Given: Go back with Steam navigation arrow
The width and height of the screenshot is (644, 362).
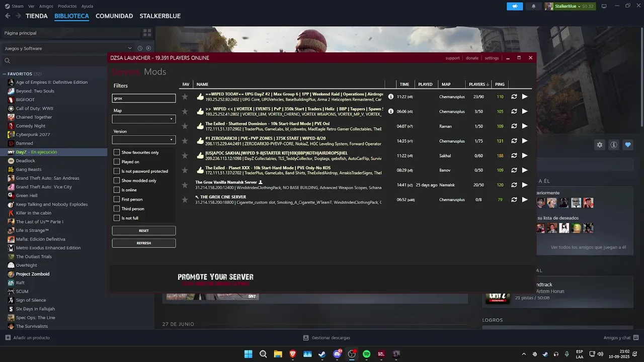Looking at the screenshot, I should pos(8,16).
